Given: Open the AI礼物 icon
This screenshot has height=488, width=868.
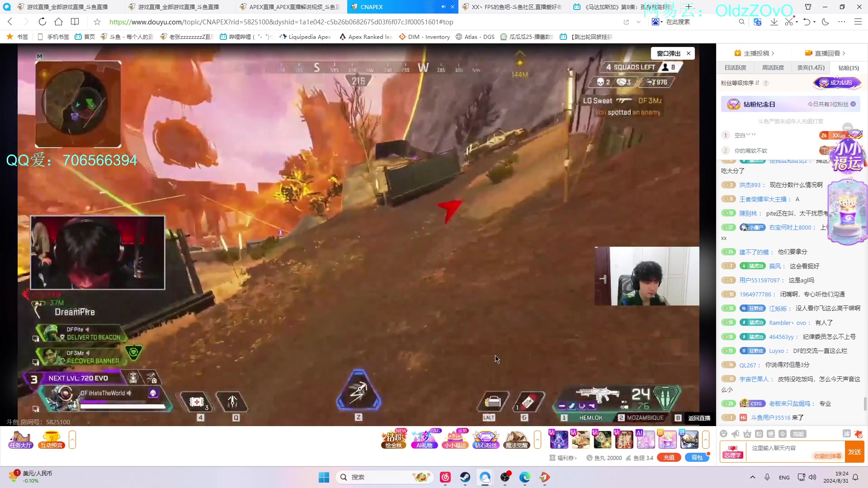Looking at the screenshot, I should pos(425,440).
